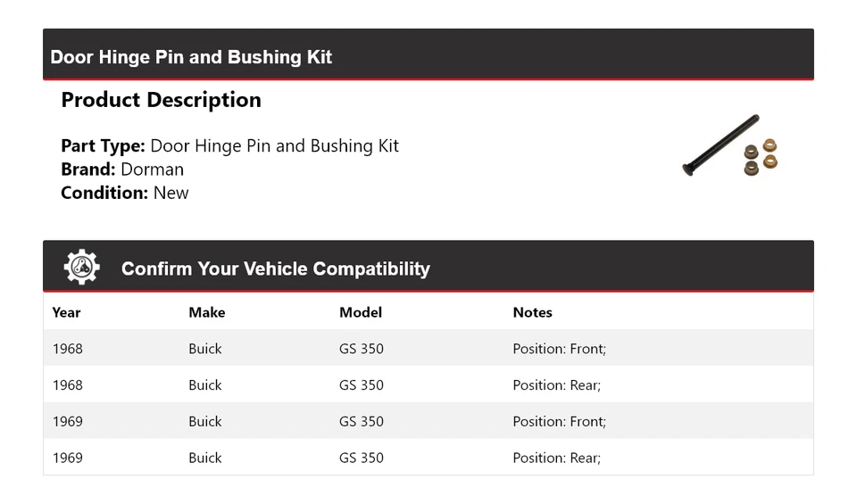Image resolution: width=857 pixels, height=504 pixels.
Task: Click the Model column header
Action: 360,312
